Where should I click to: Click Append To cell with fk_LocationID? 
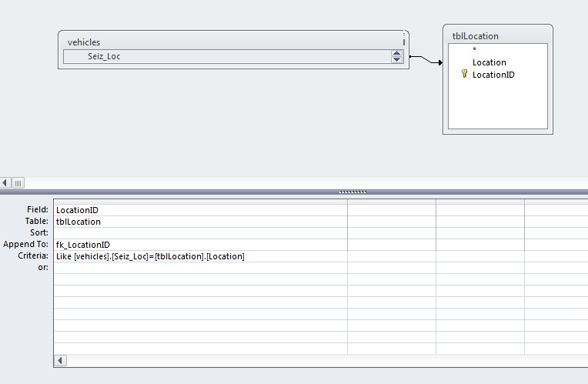point(200,245)
